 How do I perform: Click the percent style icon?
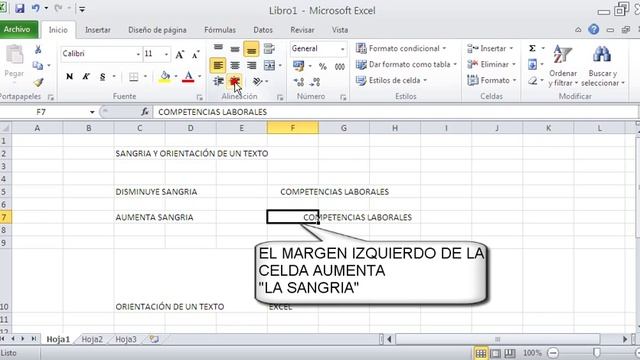pos(322,66)
